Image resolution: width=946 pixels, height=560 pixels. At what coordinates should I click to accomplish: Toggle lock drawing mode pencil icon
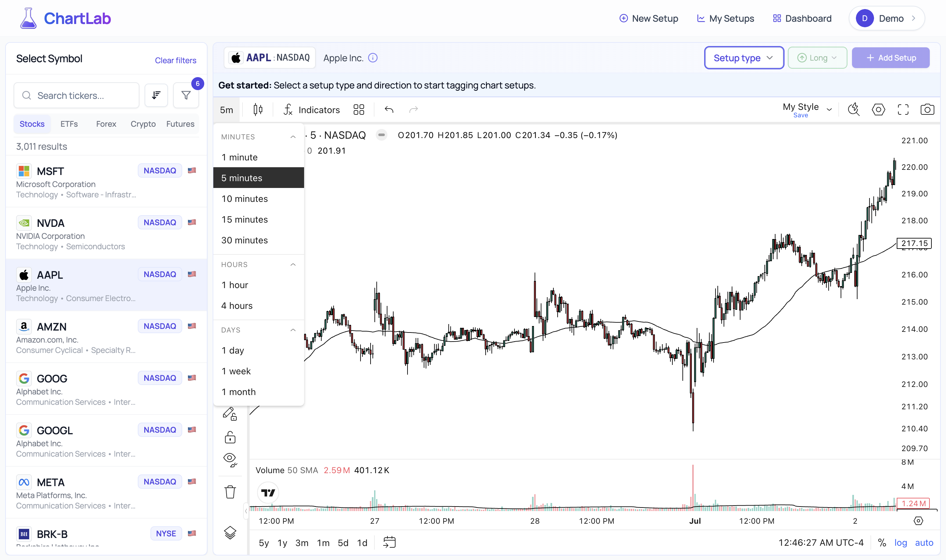click(x=230, y=414)
